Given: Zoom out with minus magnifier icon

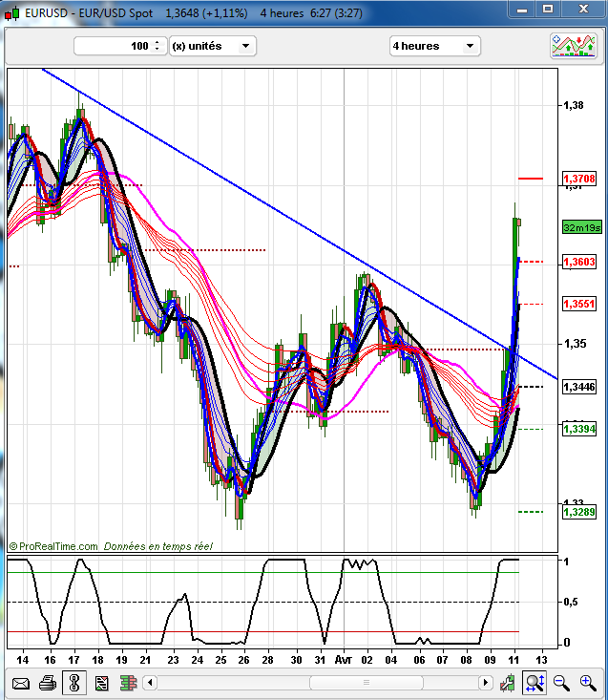Looking at the screenshot, I should pyautogui.click(x=561, y=683).
